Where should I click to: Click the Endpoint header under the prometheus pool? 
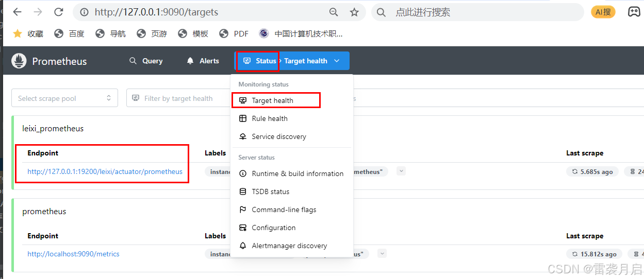tap(43, 236)
